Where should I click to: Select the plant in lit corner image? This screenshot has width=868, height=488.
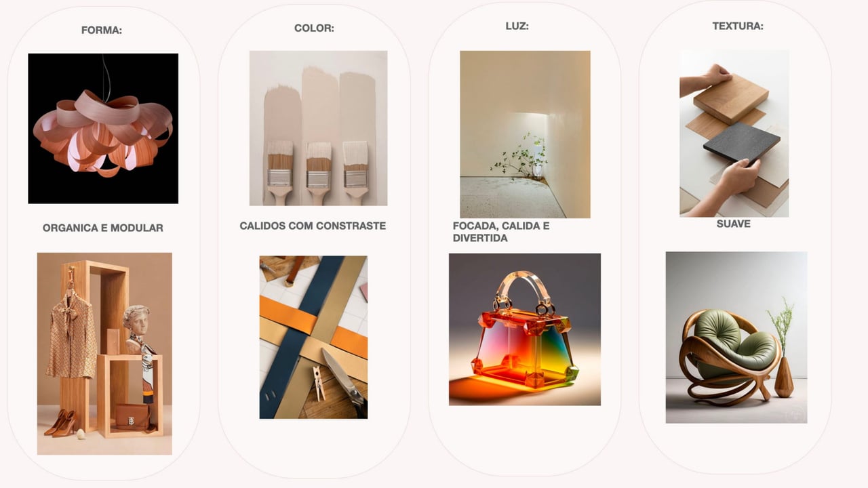click(x=525, y=134)
